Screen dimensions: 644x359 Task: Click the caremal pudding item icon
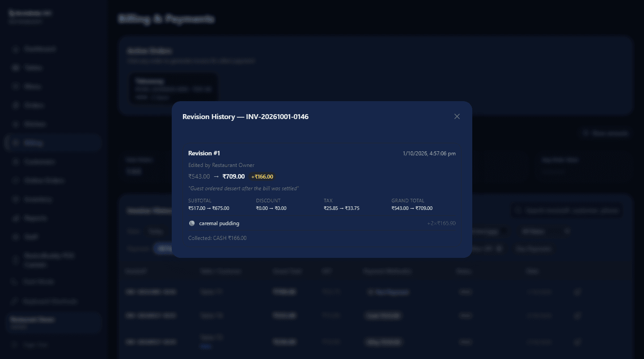click(192, 223)
